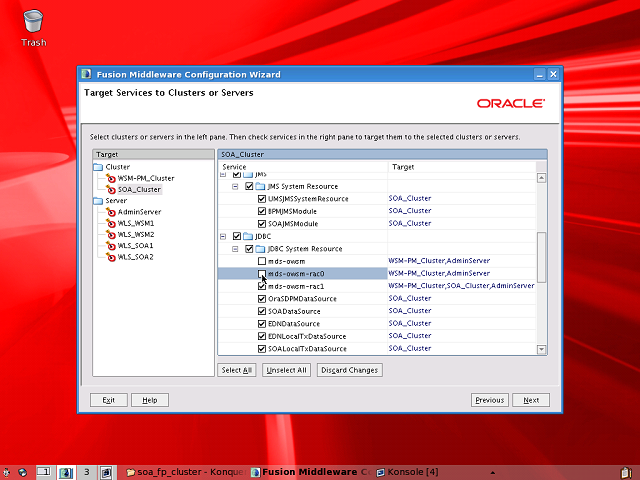The height and width of the screenshot is (480, 640).
Task: Uncheck SOADataSource service
Action: tap(262, 311)
